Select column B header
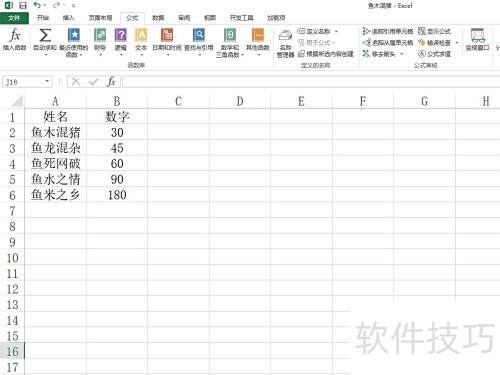 [x=117, y=101]
